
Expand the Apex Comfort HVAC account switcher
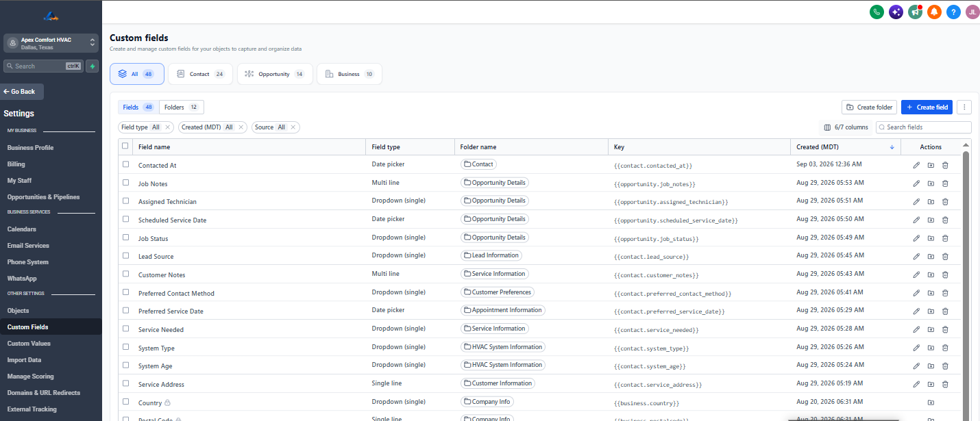coord(51,43)
